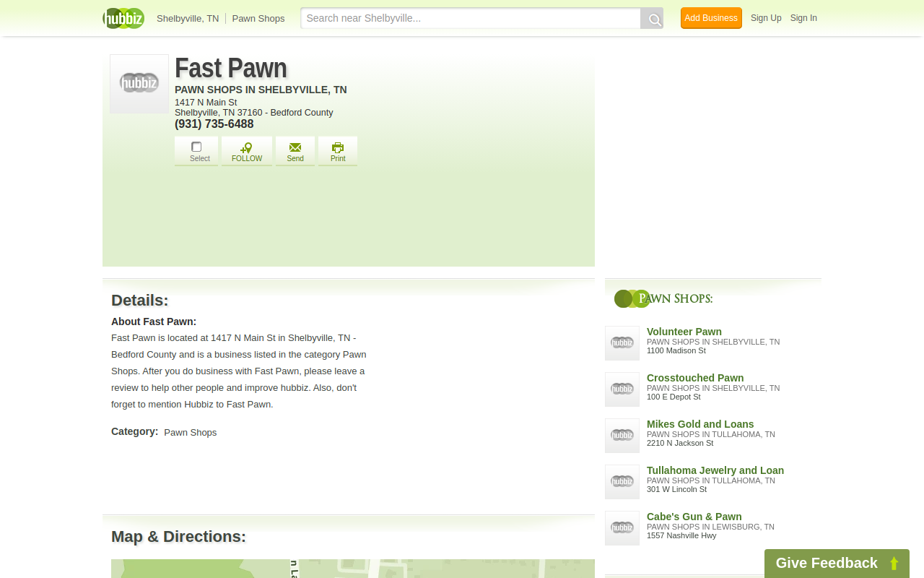Image resolution: width=924 pixels, height=578 pixels.
Task: Click the phone number (931) 735-6488
Action: coord(214,124)
